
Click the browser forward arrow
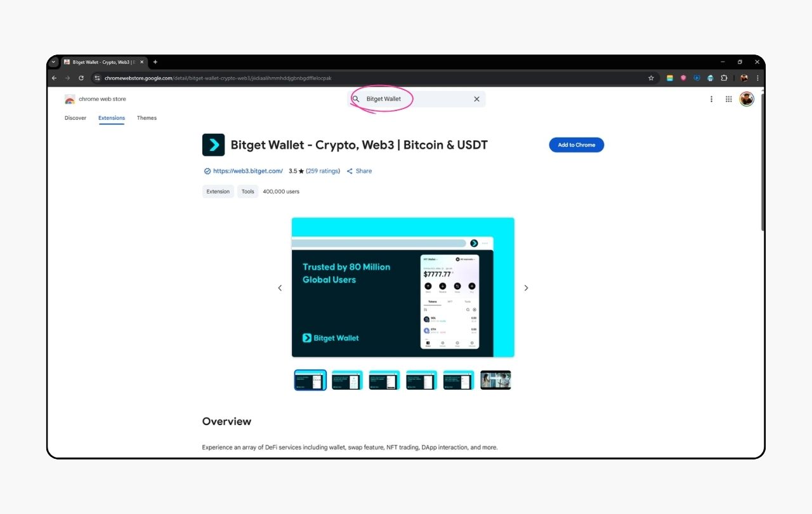click(x=67, y=78)
